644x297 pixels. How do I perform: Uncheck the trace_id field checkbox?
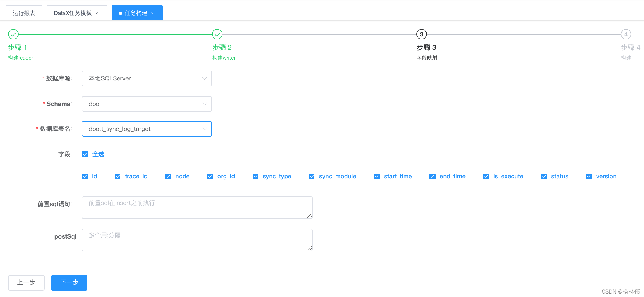point(118,176)
